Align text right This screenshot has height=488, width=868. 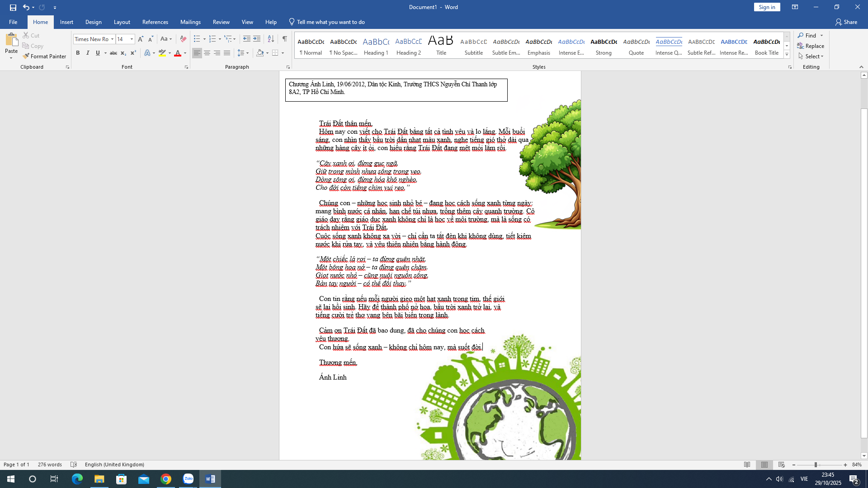(x=217, y=53)
